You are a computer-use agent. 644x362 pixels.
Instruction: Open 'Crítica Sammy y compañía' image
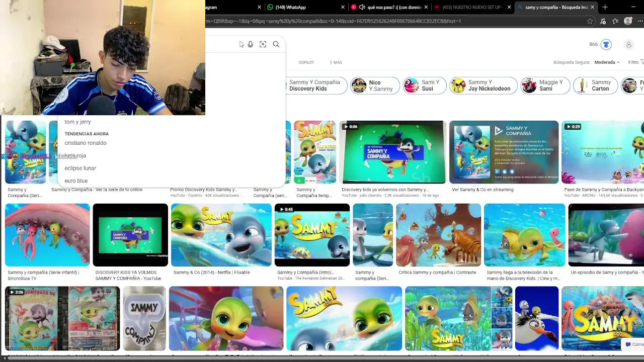pos(438,235)
